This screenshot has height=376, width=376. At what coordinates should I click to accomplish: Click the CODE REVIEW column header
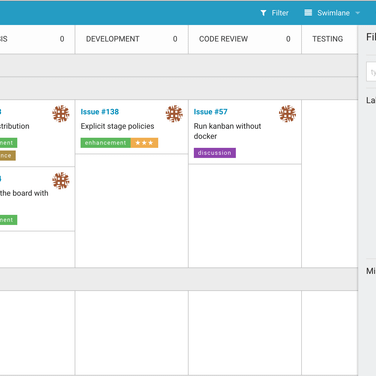223,39
